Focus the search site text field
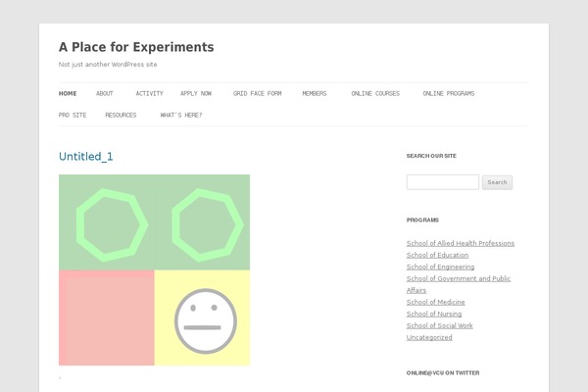 [x=442, y=182]
